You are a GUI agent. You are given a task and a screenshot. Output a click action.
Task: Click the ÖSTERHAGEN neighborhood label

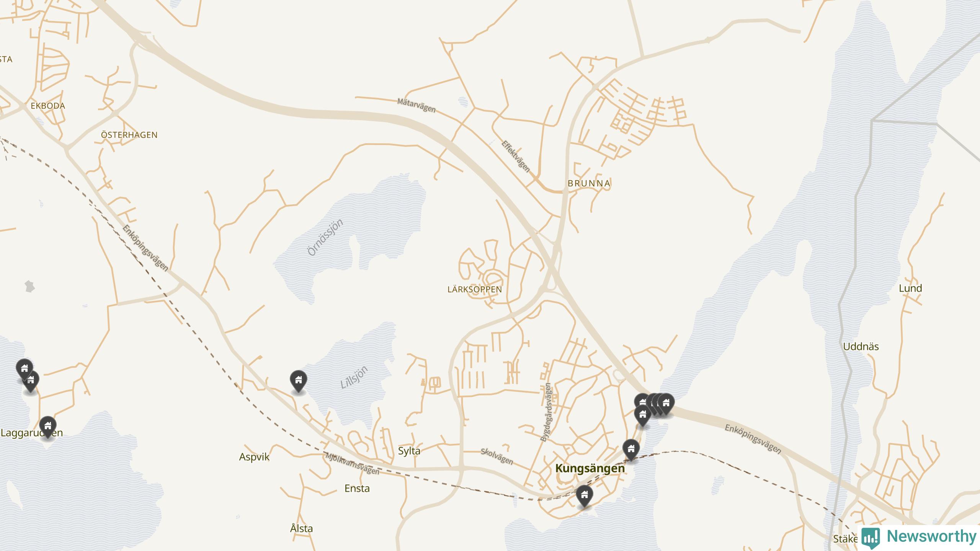coord(129,135)
